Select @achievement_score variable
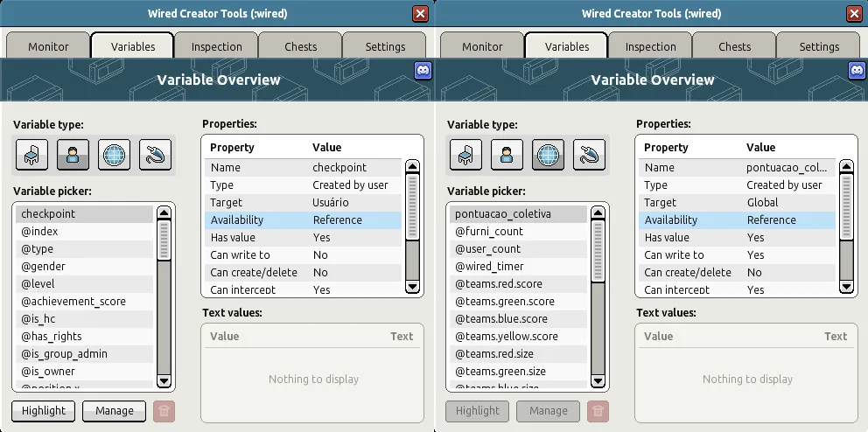 [84, 302]
